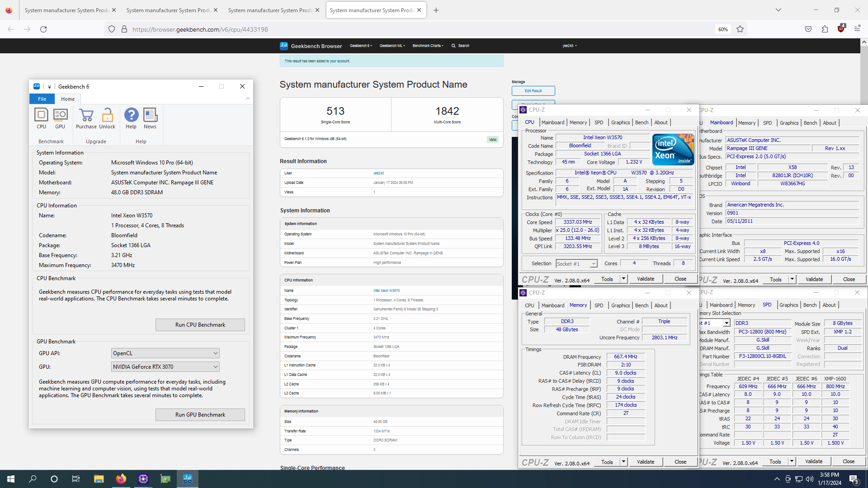Screen dimensions: 868x488
Task: Open About tab in CPU-Z CPU window
Action: [x=661, y=122]
